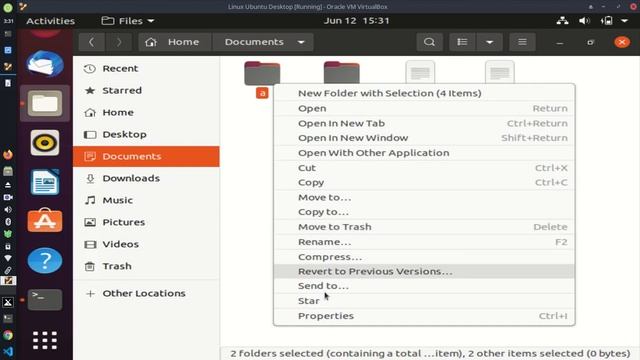Screen dimensions: 640x360
Task: Launch Thunderbird from the dock
Action: 45,64
